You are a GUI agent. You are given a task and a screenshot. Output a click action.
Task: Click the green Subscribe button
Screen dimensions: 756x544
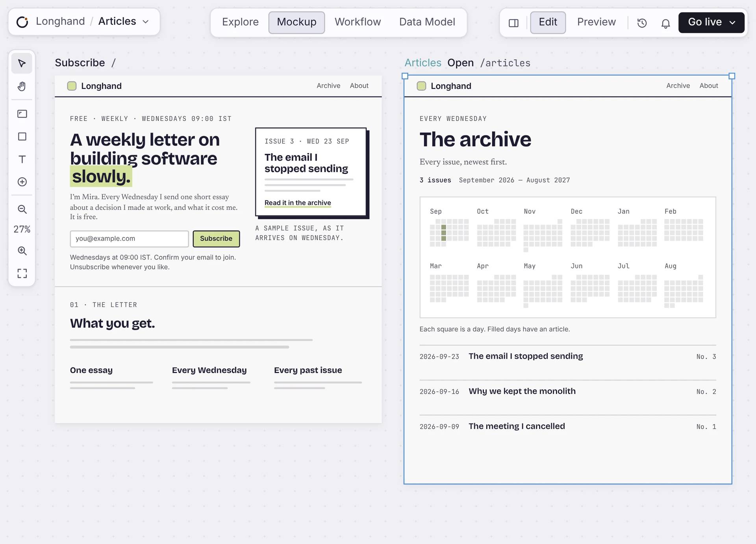tap(216, 239)
